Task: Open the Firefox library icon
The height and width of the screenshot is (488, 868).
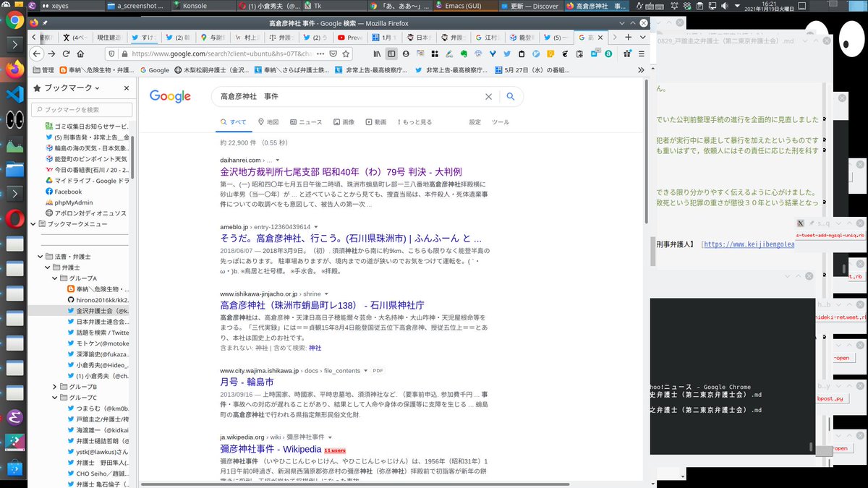Action: click(x=378, y=53)
